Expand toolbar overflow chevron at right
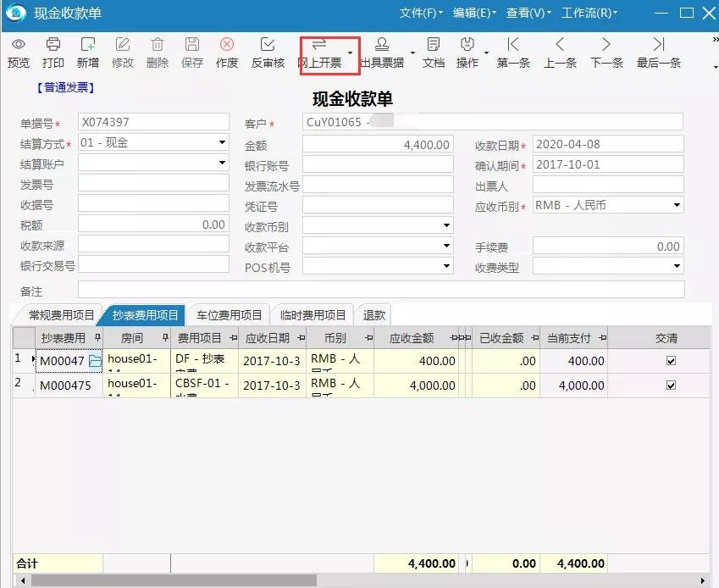Image resolution: width=719 pixels, height=588 pixels. tap(715, 40)
